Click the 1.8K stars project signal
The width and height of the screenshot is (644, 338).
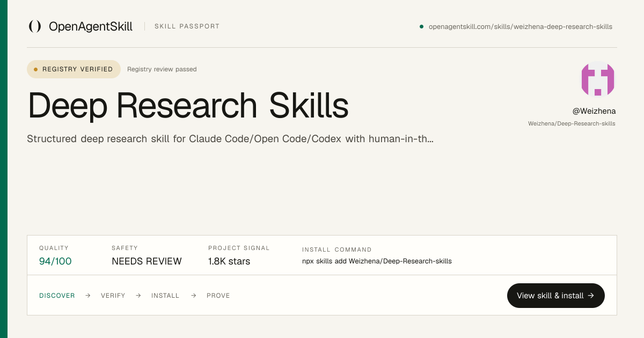click(229, 261)
